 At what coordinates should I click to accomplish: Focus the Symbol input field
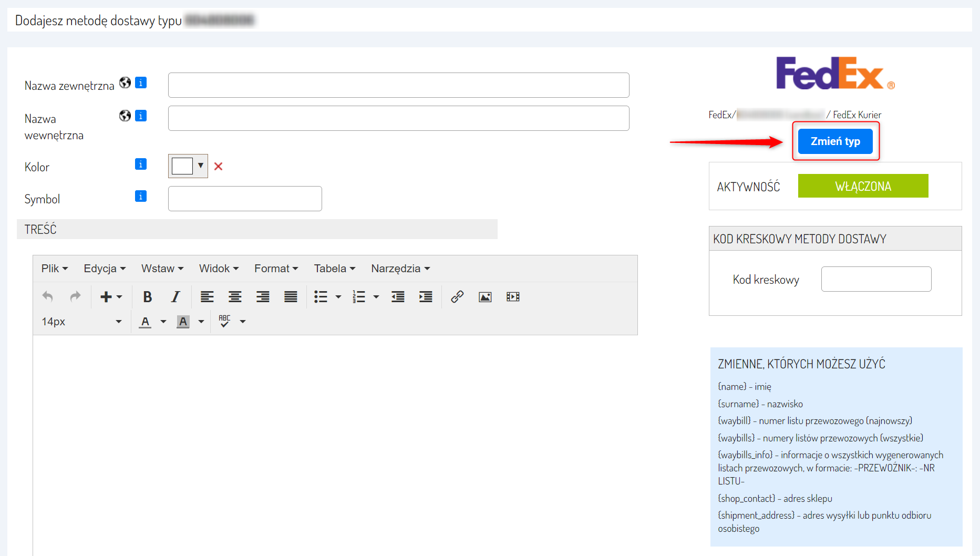245,199
